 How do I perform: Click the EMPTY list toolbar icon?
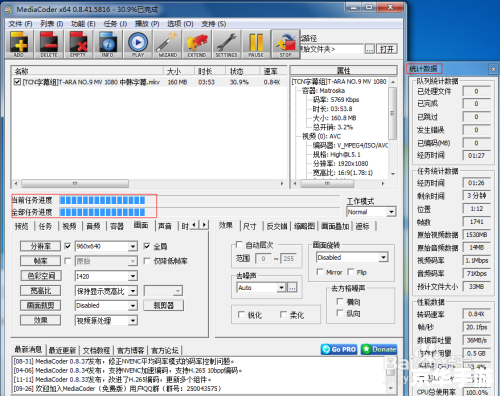78,44
